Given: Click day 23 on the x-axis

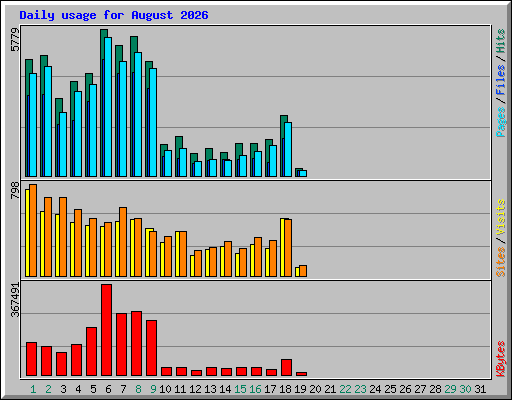Looking at the screenshot, I should (x=360, y=389).
